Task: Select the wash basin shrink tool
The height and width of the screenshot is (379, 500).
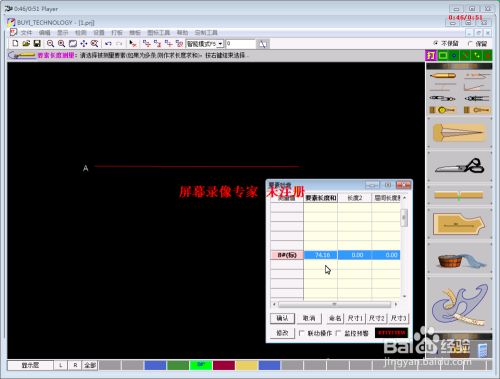Action: click(x=459, y=259)
